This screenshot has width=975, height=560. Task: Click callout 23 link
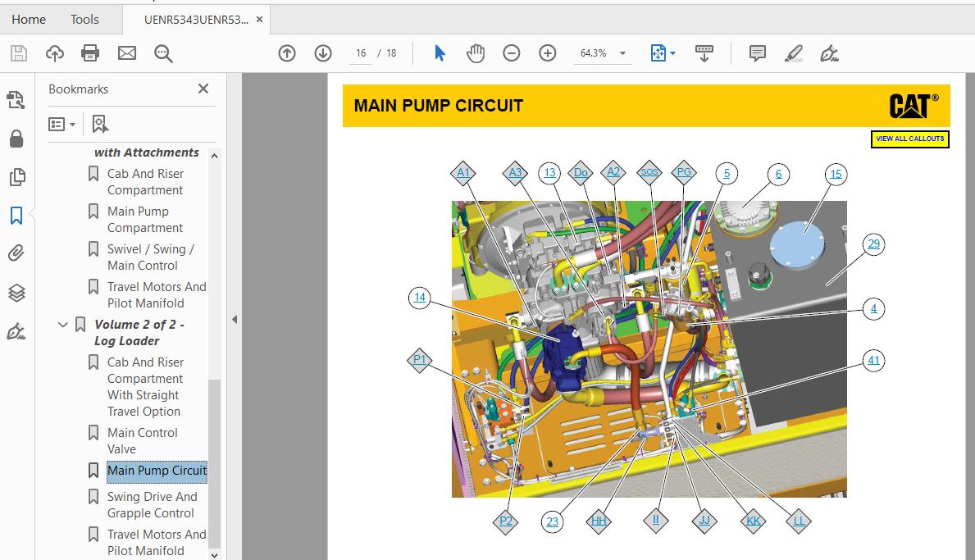click(x=552, y=521)
